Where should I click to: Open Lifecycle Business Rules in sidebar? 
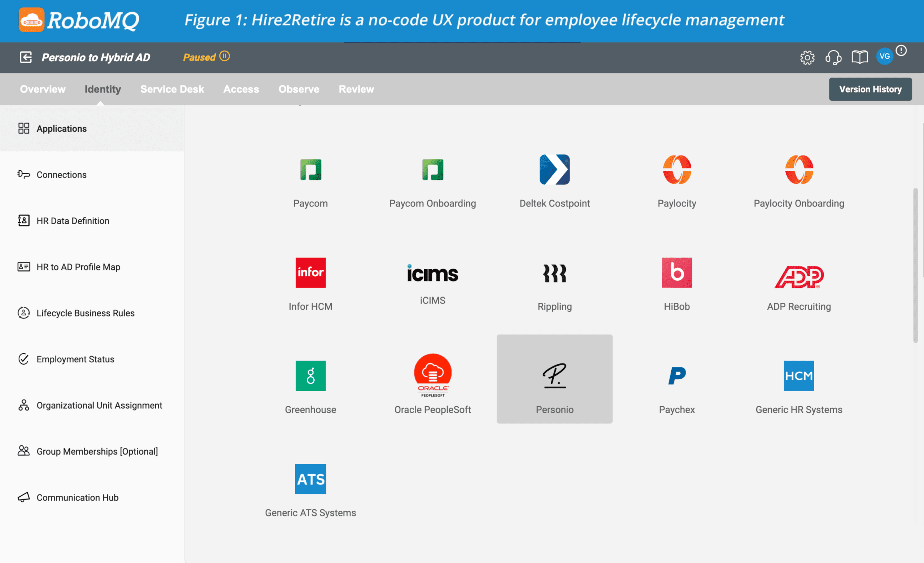pos(85,313)
